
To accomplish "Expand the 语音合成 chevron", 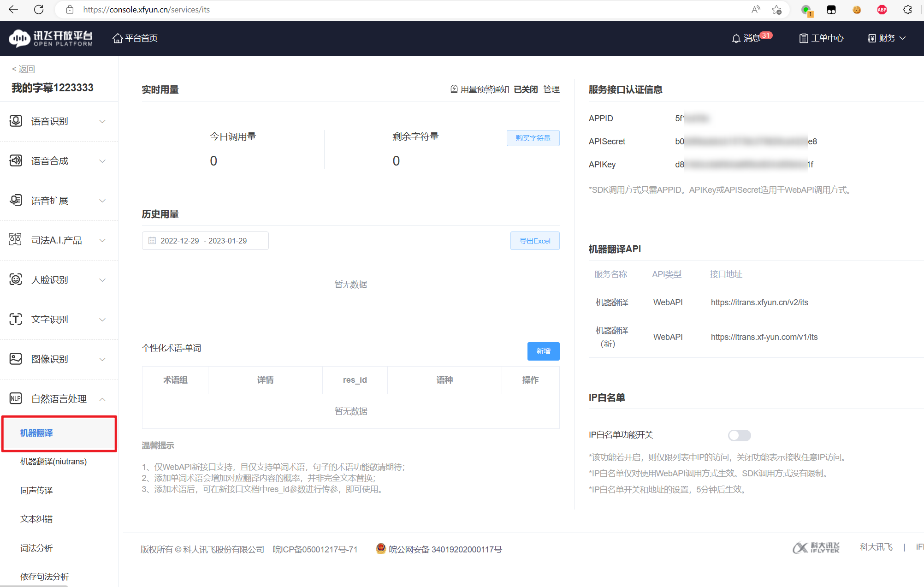I will pos(102,161).
